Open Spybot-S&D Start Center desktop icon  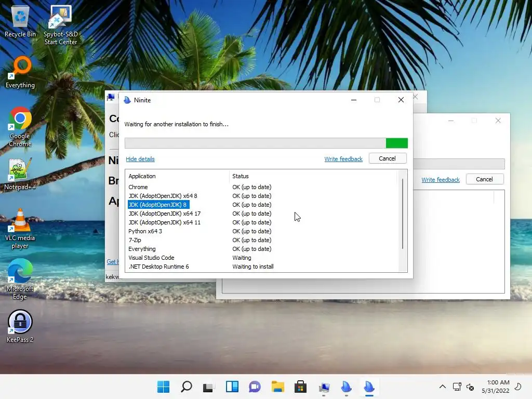tap(61, 25)
